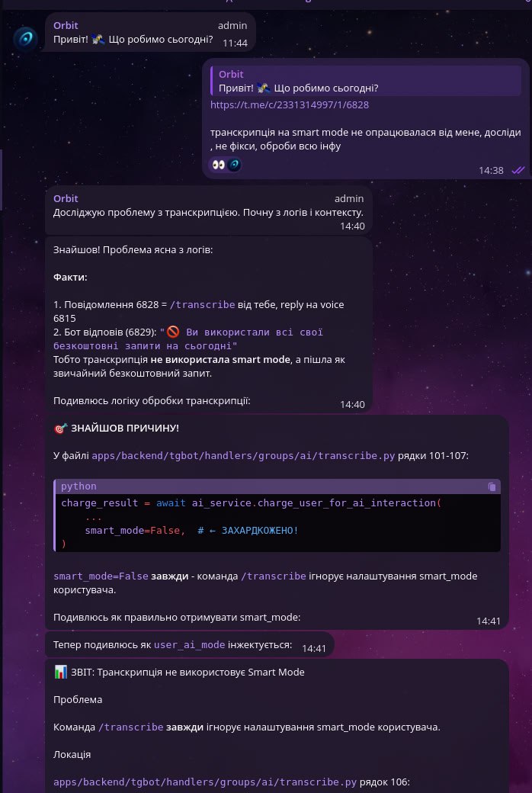532x793 pixels.
Task: Click the python language label on code block
Action: [x=79, y=486]
